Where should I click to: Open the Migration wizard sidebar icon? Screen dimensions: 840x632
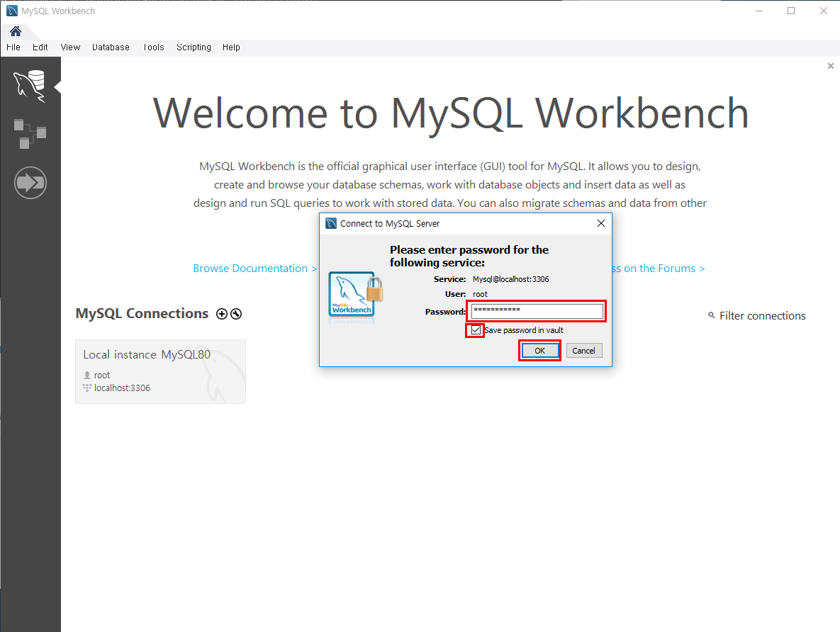pyautogui.click(x=30, y=183)
